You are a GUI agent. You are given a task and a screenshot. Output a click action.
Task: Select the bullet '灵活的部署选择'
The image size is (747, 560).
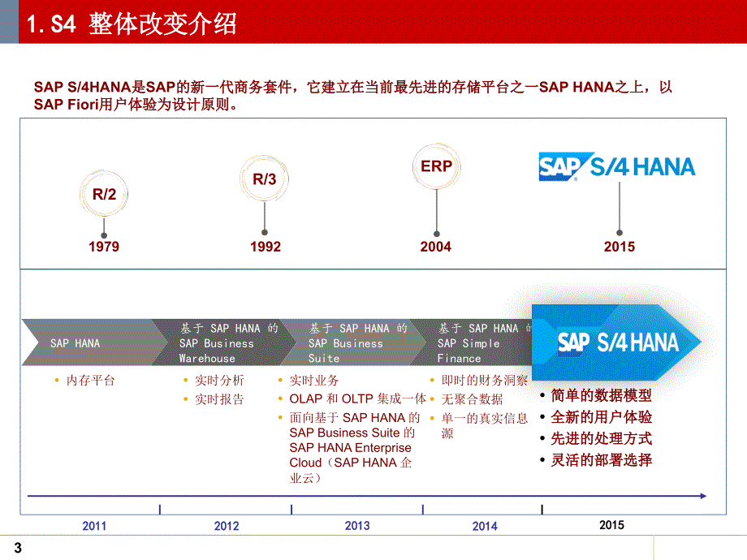[601, 460]
